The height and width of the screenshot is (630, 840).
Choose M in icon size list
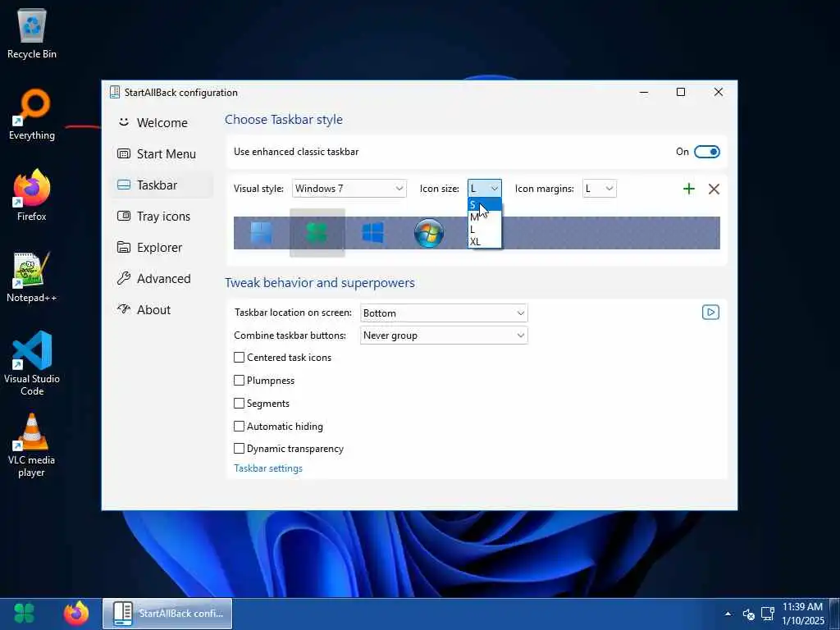pos(484,217)
